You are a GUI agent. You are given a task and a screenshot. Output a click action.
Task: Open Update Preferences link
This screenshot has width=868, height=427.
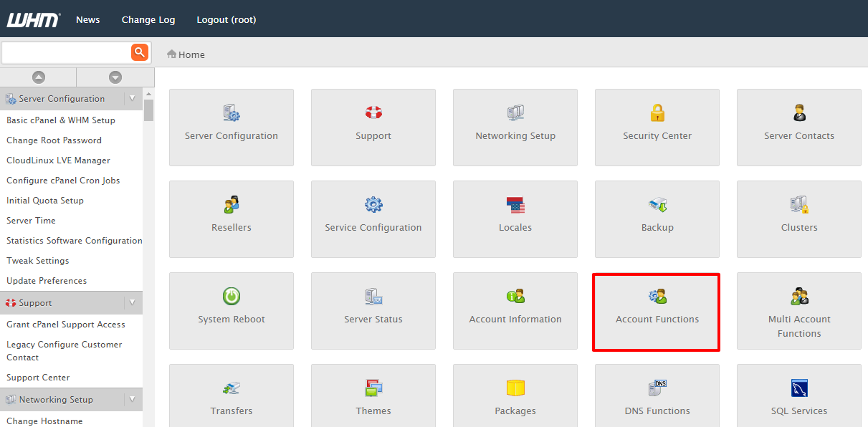47,281
